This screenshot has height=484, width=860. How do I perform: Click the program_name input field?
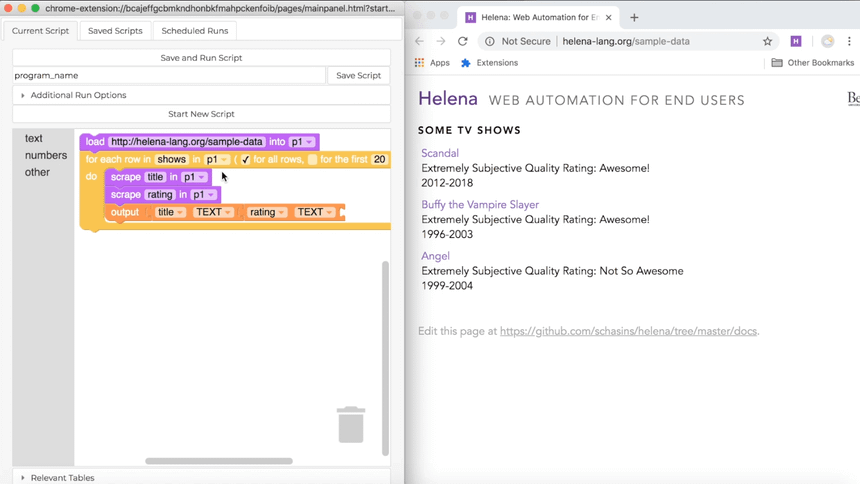[x=169, y=76]
